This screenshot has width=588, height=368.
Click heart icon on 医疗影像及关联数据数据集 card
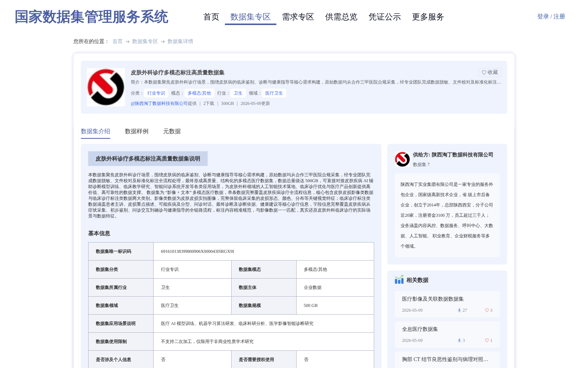point(487,310)
